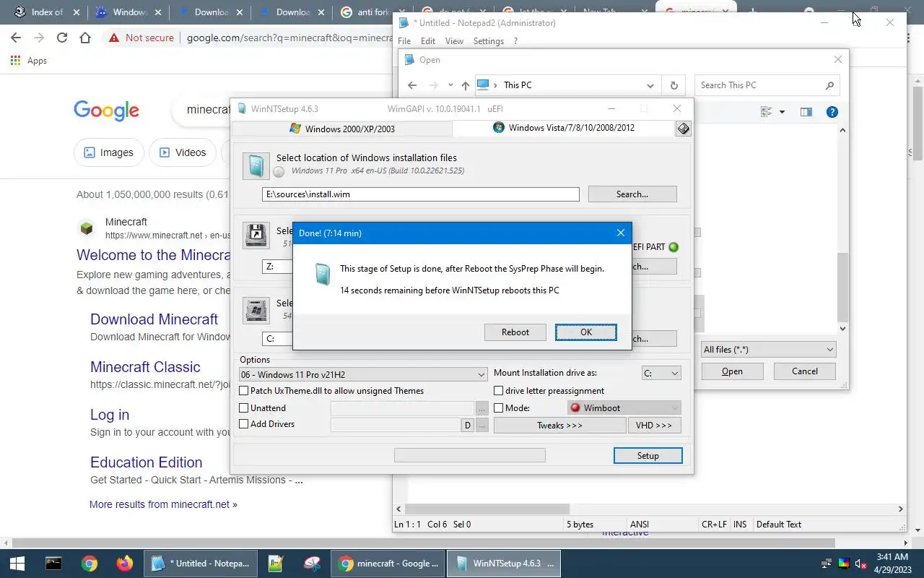Toggle the Mode checkbox
Image resolution: width=924 pixels, height=578 pixels.
point(499,408)
